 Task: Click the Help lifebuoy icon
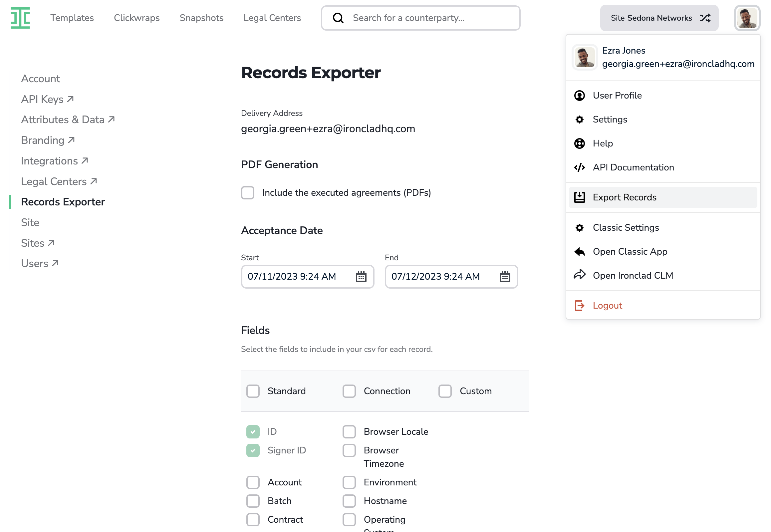[x=579, y=143]
